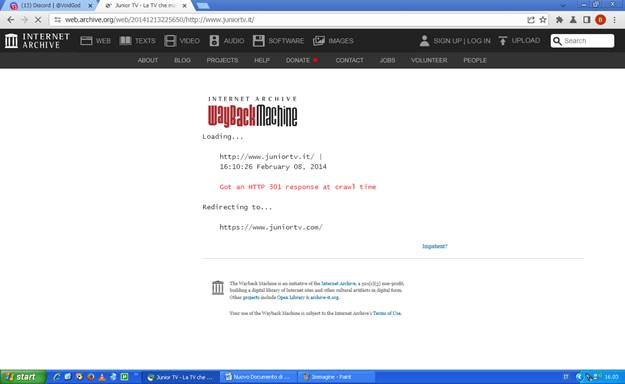Open the Terms of Use link
This screenshot has height=384, width=625.
coord(387,313)
